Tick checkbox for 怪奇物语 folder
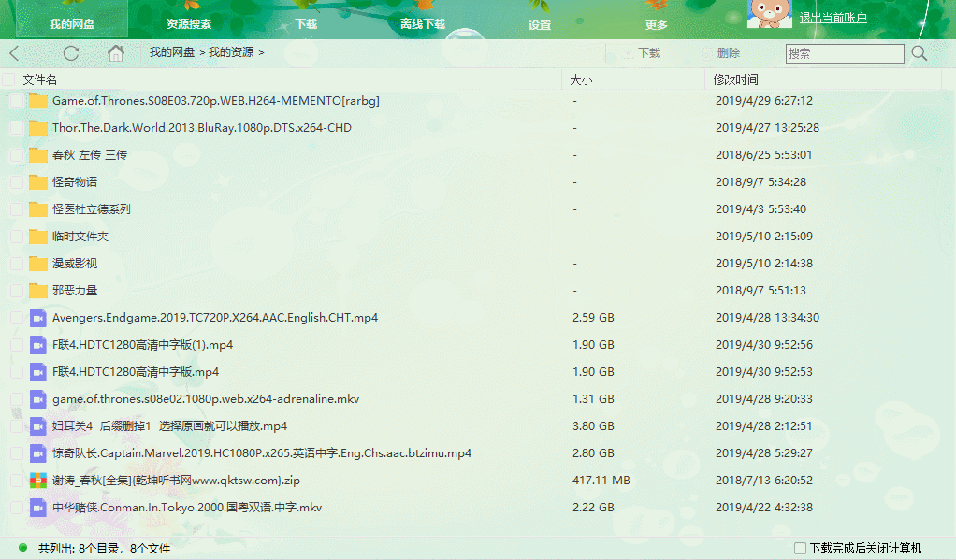 pyautogui.click(x=17, y=182)
